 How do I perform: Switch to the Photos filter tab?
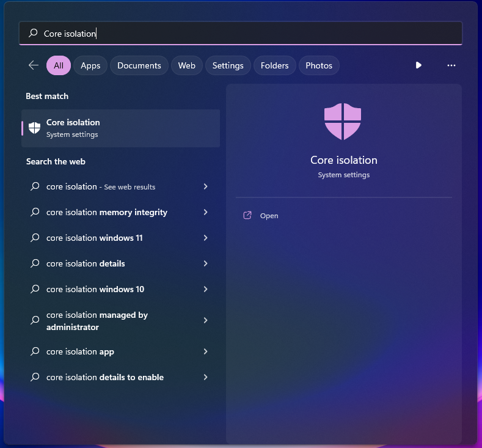click(x=319, y=65)
